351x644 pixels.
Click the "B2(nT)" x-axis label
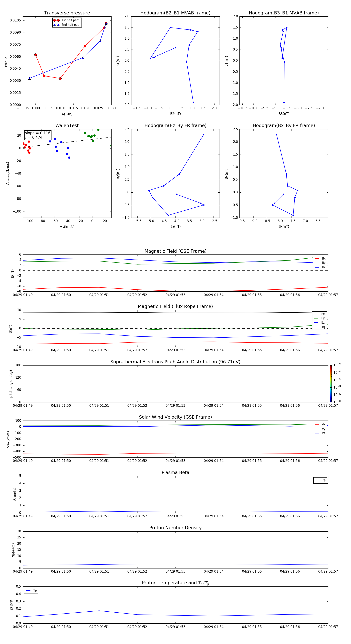175,114
